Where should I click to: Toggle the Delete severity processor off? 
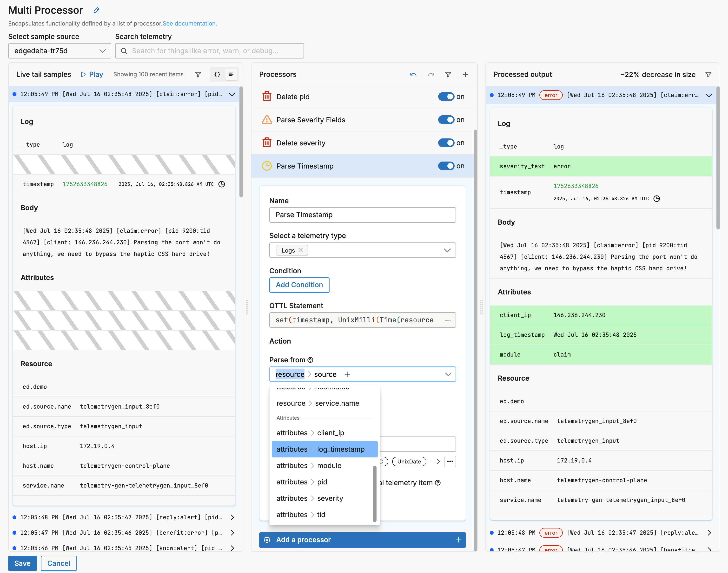point(446,143)
